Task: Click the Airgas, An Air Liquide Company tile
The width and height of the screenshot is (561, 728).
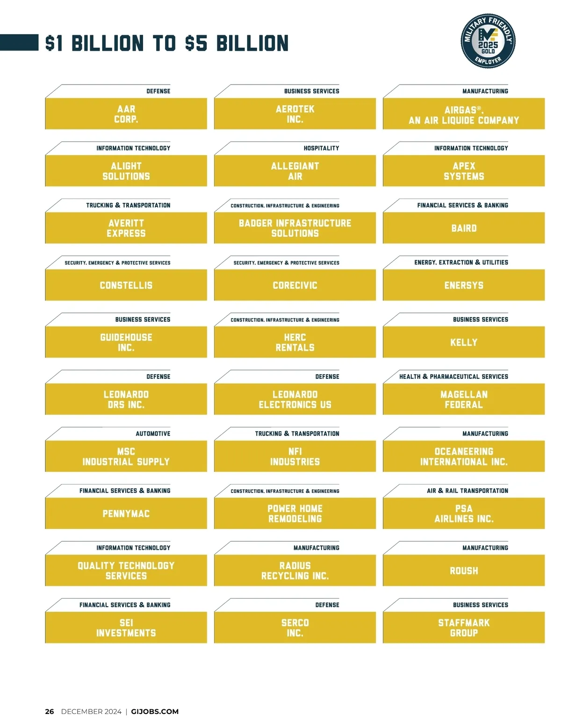Action: pyautogui.click(x=464, y=114)
